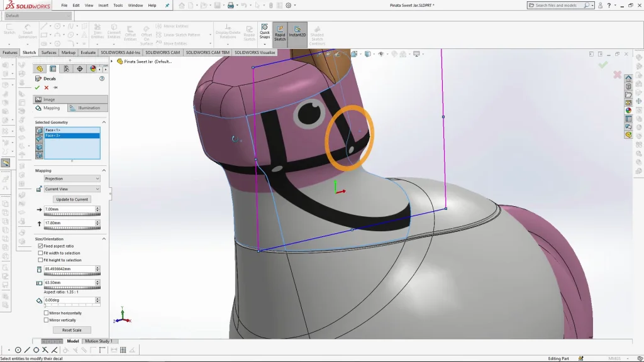Collapse the Size/Orientation section
644x362 pixels.
pos(104,239)
